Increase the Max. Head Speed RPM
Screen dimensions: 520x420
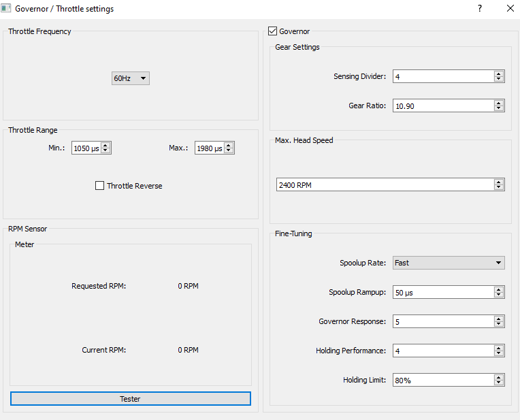pos(499,182)
